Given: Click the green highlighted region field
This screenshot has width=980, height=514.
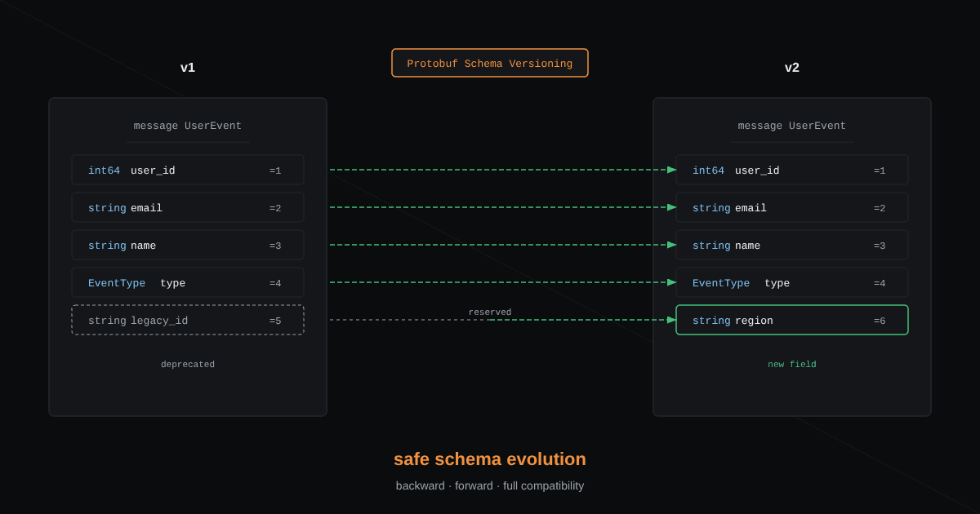Looking at the screenshot, I should [792, 320].
